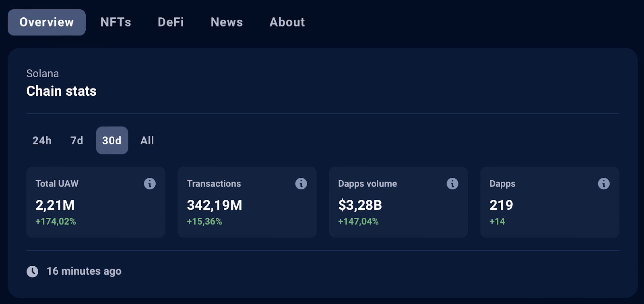The height and width of the screenshot is (304, 644).
Task: Click the +15,36% change figure
Action: click(x=204, y=222)
